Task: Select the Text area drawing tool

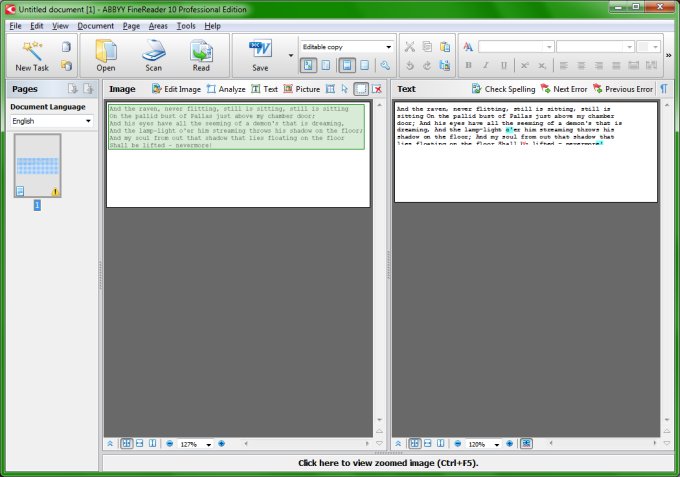Action: click(x=265, y=89)
